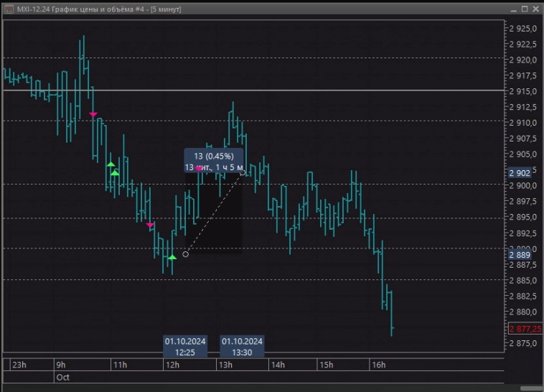Click the chart window icon in title bar
544x392 pixels.
coord(7,9)
